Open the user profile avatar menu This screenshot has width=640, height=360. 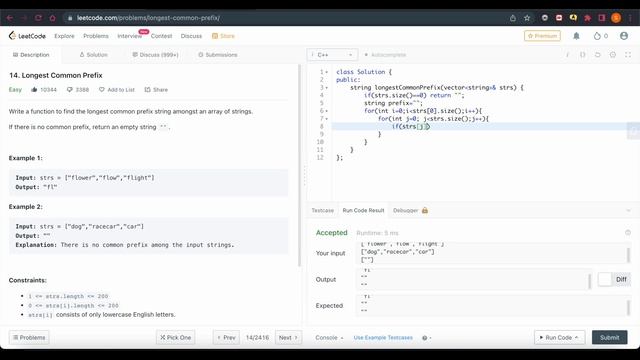click(x=624, y=36)
